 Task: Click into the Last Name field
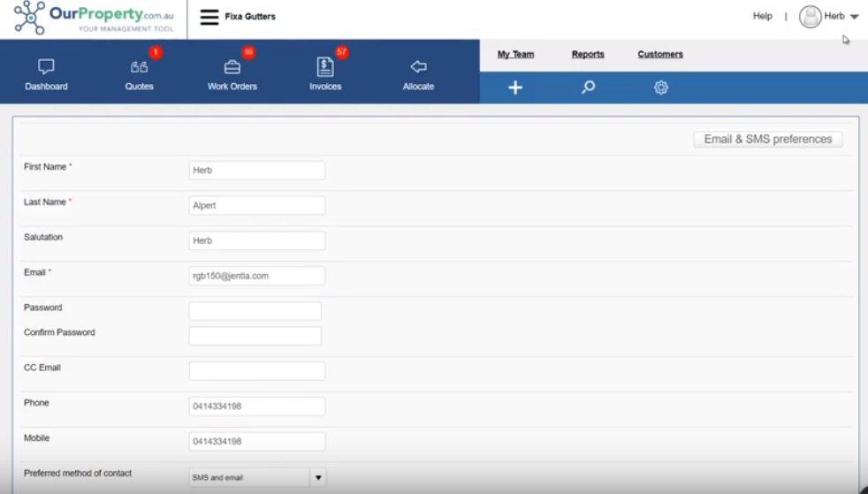coord(257,205)
